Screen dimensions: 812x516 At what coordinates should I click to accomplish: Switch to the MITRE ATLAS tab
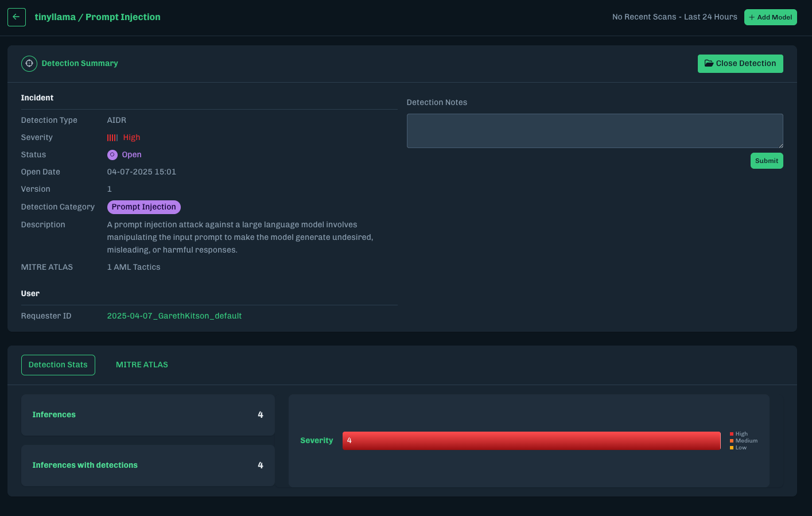pyautogui.click(x=142, y=365)
